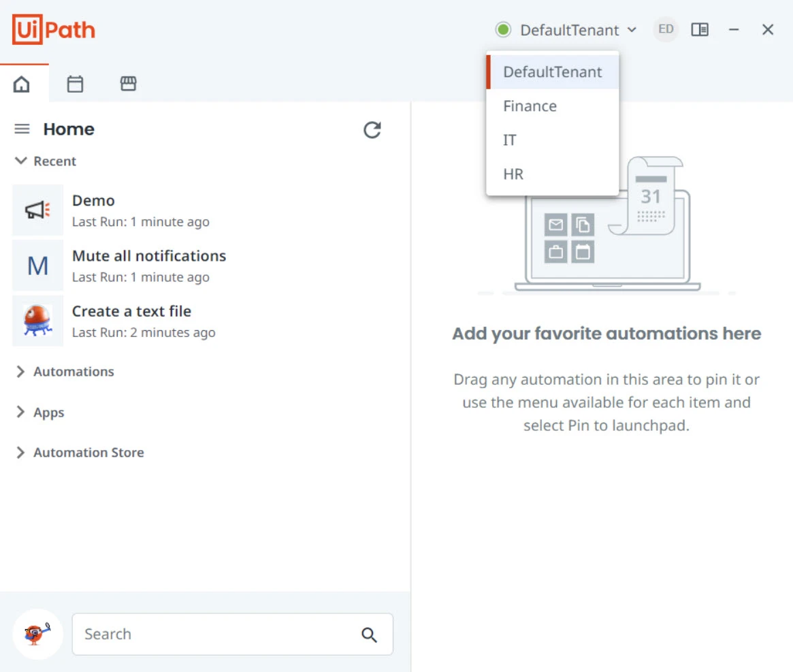Open the Automation Store tab icon
The height and width of the screenshot is (672, 793).
(x=129, y=84)
